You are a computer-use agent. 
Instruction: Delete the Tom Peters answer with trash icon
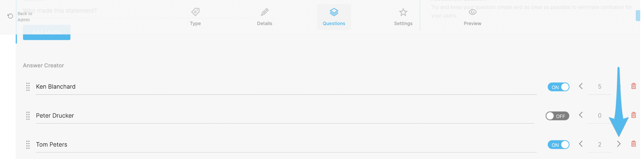[x=633, y=144]
